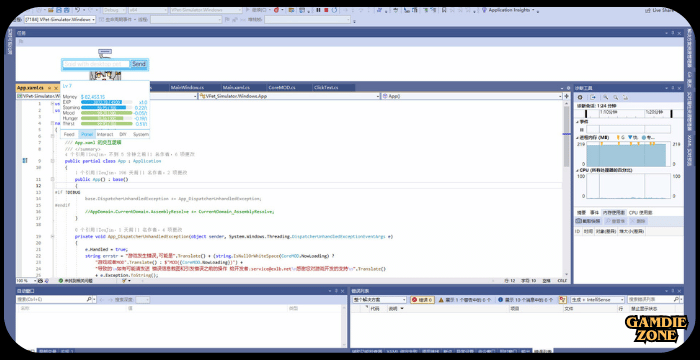Open the App() member navigation dropdown
Image resolution: width=700 pixels, height=360 pixels.
click(x=471, y=96)
